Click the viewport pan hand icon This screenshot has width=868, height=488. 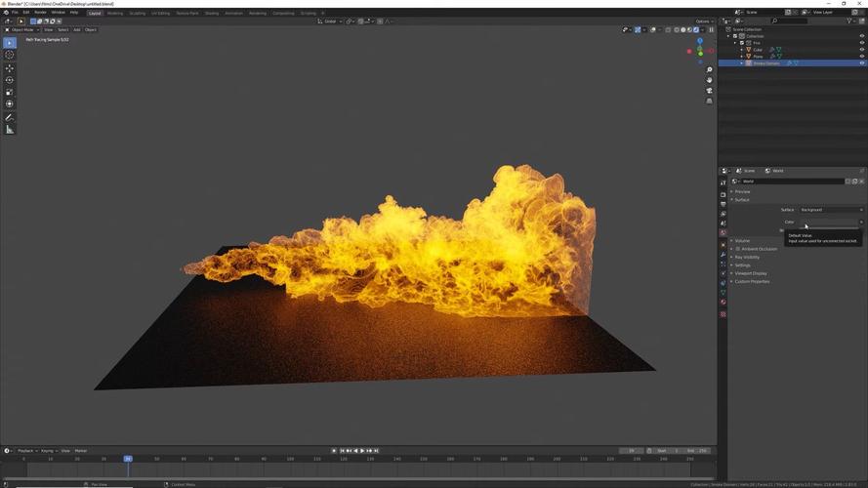click(x=709, y=80)
